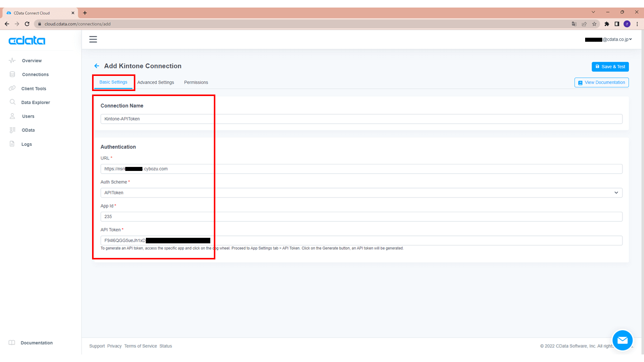The height and width of the screenshot is (362, 644).
Task: Click the App Id input field
Action: [361, 217]
